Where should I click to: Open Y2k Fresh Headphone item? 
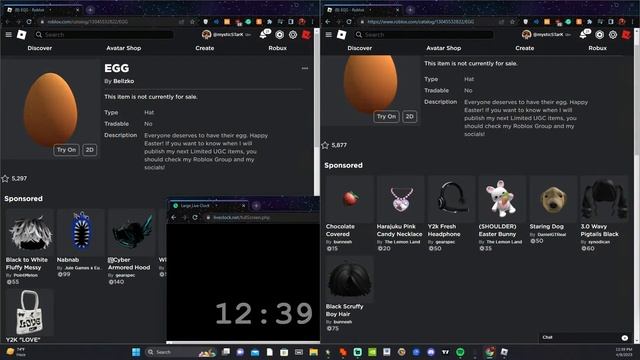pos(451,213)
